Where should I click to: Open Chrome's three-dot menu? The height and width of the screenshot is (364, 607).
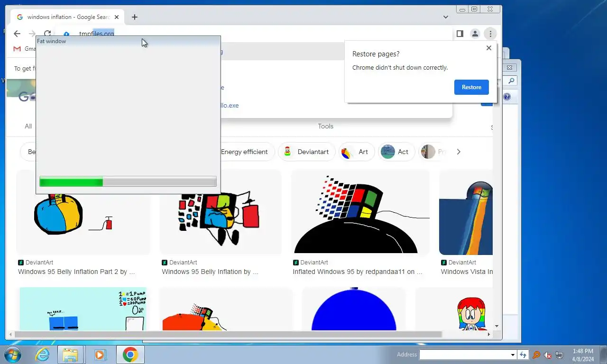pyautogui.click(x=490, y=34)
